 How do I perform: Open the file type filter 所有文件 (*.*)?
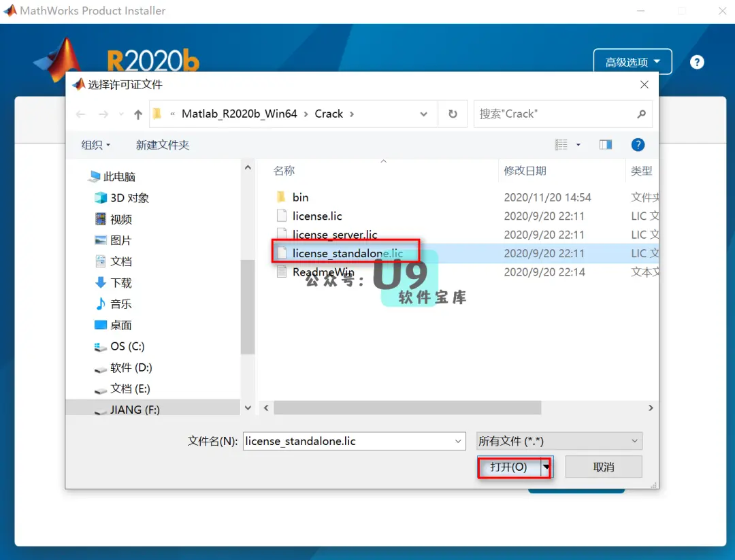tap(558, 441)
